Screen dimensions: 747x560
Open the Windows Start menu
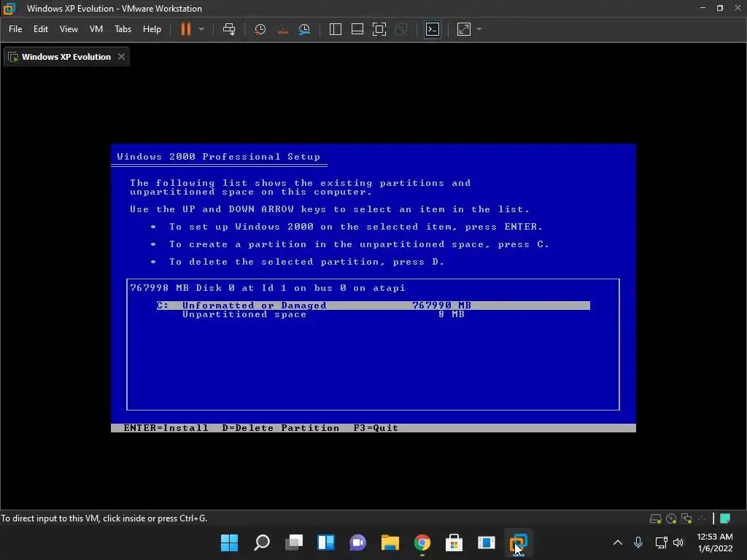click(x=229, y=542)
